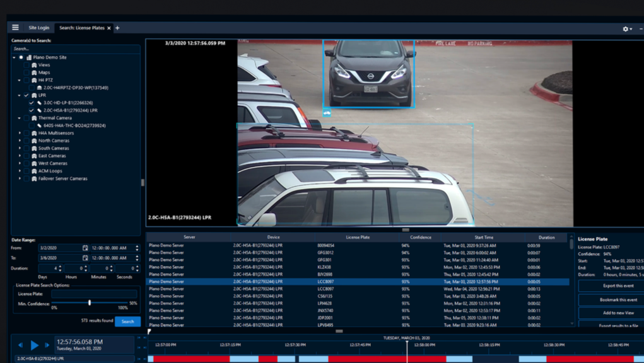Click the Plano Demo Site building icon

(x=29, y=57)
